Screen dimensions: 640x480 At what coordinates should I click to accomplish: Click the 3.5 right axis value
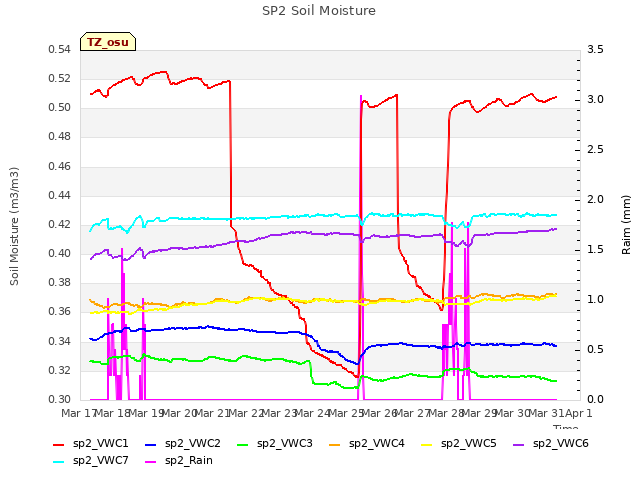pos(595,50)
